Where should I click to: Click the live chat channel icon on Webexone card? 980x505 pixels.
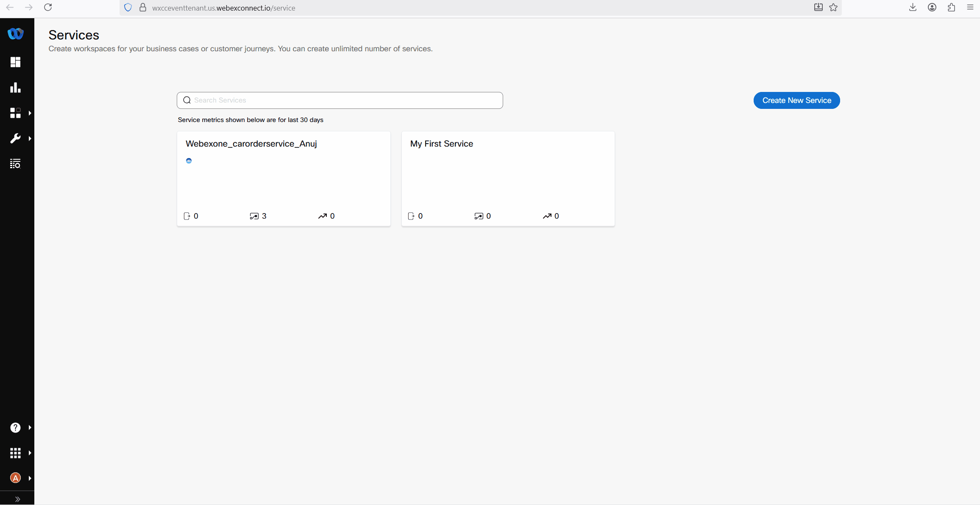click(189, 161)
